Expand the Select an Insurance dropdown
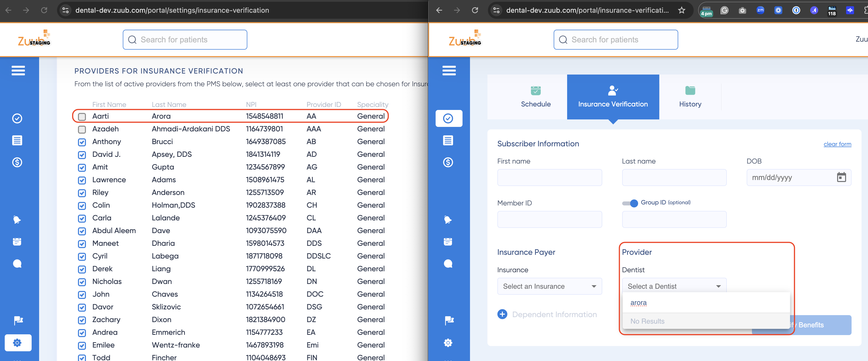868x361 pixels. coord(549,286)
